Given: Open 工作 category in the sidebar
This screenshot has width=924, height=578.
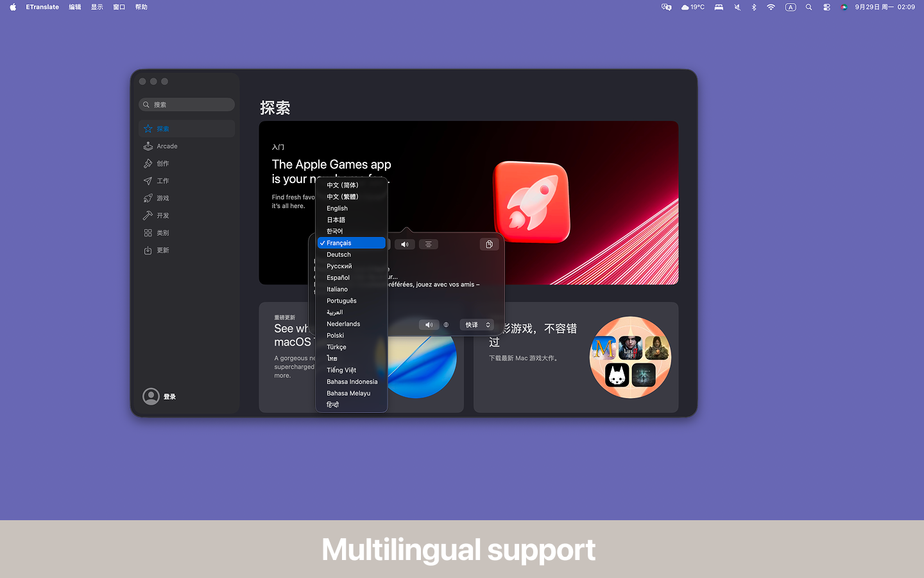Looking at the screenshot, I should click(x=187, y=180).
